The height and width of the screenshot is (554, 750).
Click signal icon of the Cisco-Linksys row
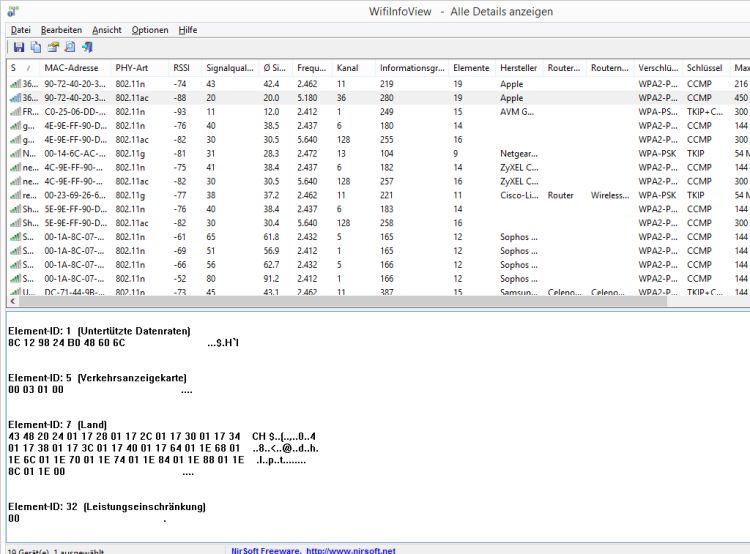tap(15, 196)
